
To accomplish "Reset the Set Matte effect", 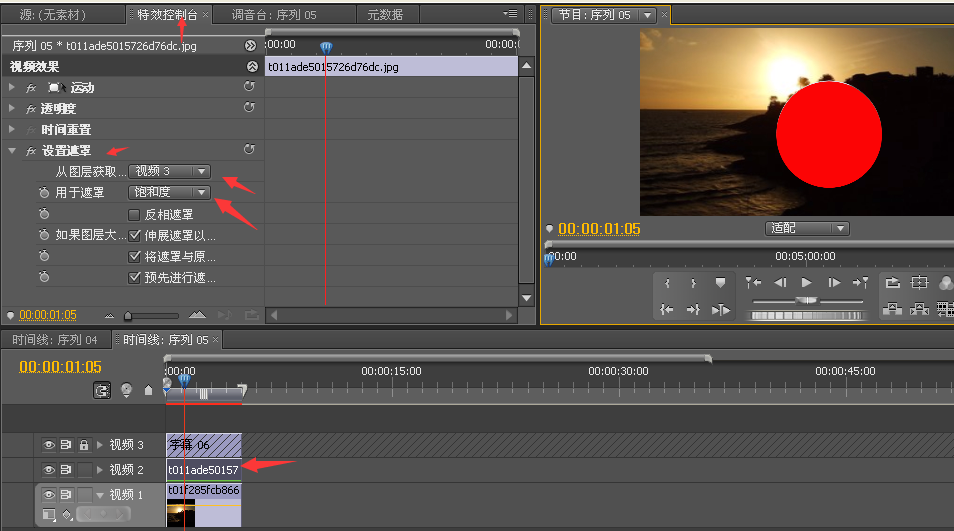I will pos(249,149).
